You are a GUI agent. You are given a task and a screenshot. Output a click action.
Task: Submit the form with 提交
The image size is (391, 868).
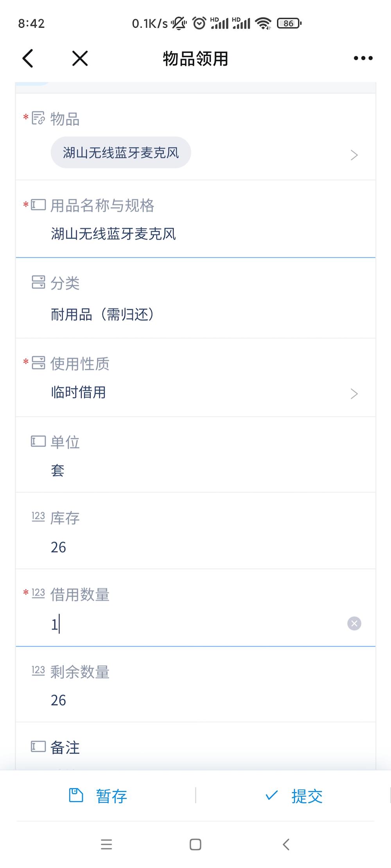(294, 796)
